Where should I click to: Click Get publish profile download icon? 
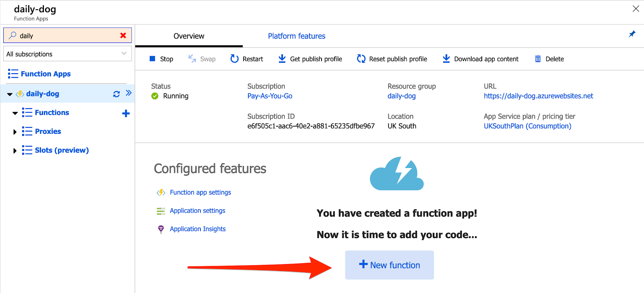(x=282, y=59)
